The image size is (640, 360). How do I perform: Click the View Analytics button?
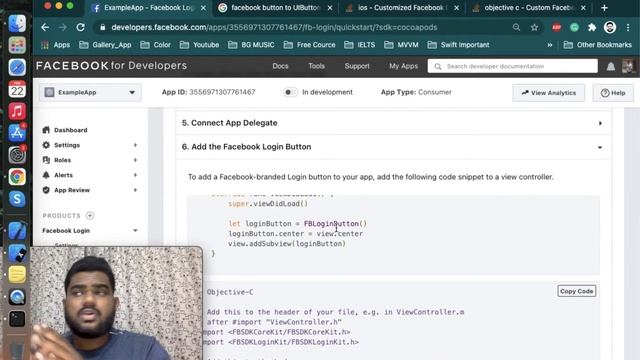(x=549, y=93)
